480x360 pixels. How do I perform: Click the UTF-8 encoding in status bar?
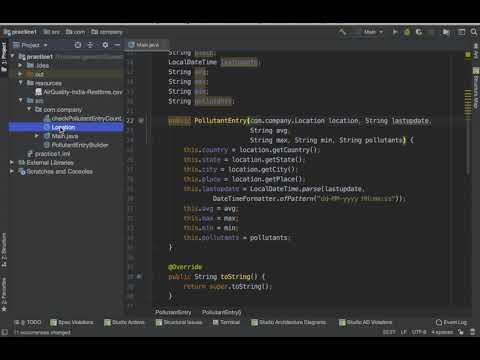pos(419,332)
